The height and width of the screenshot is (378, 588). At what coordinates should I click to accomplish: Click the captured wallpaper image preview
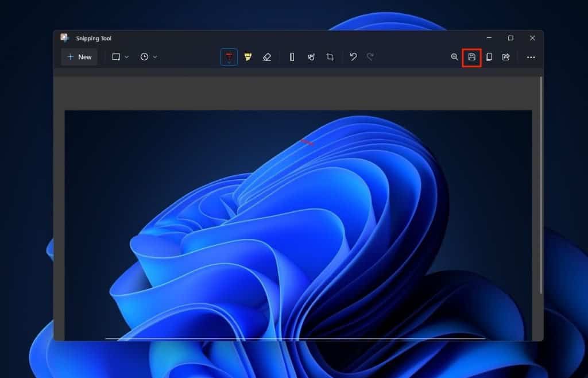click(x=301, y=224)
